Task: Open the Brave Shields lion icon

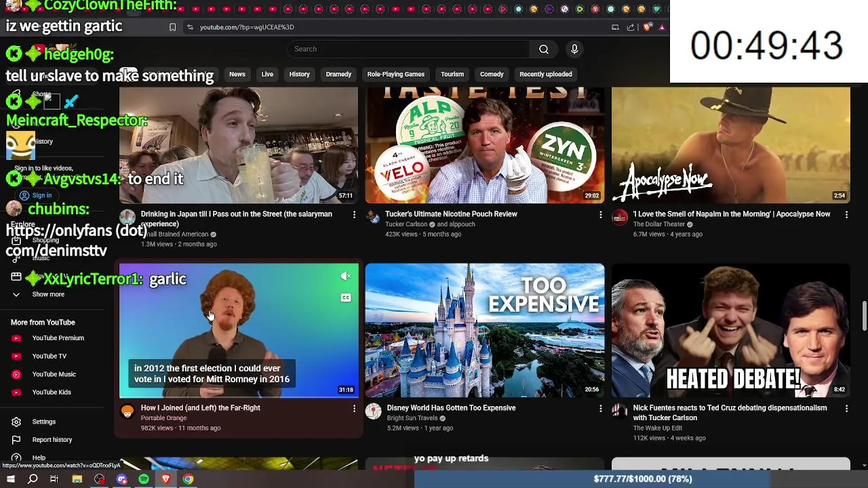Action: (647, 27)
